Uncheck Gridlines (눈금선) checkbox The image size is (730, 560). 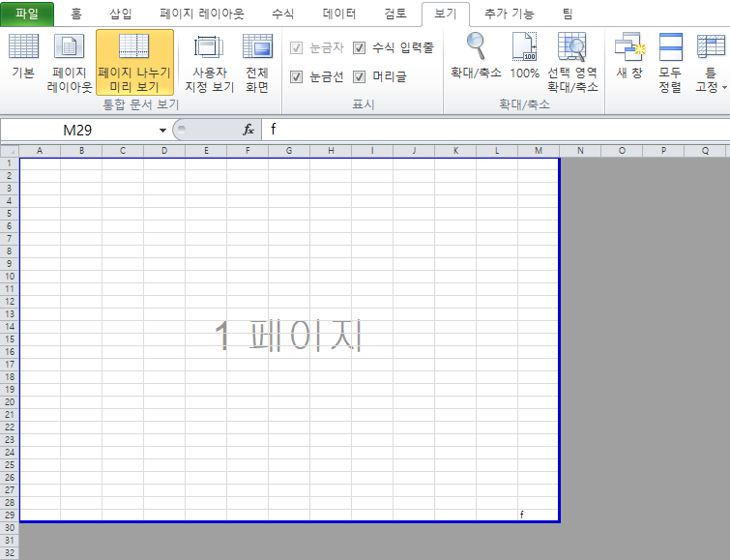[296, 76]
